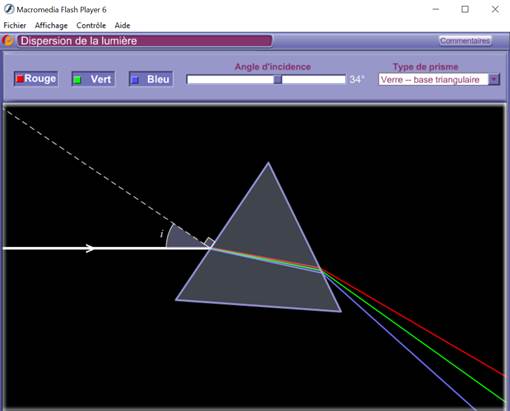This screenshot has width=510, height=411.
Task: Toggle the Bleu light ray button
Action: [x=151, y=79]
